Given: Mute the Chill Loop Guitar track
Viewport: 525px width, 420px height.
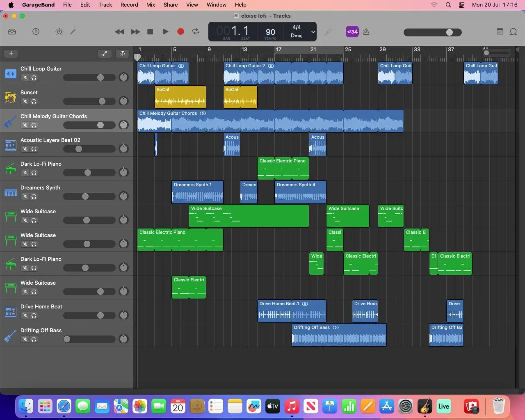Looking at the screenshot, I should click(25, 78).
